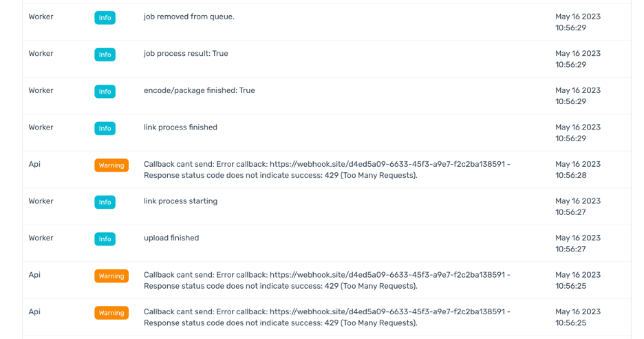
Task: Click the Info badge beside 'link process finished'
Action: click(105, 128)
